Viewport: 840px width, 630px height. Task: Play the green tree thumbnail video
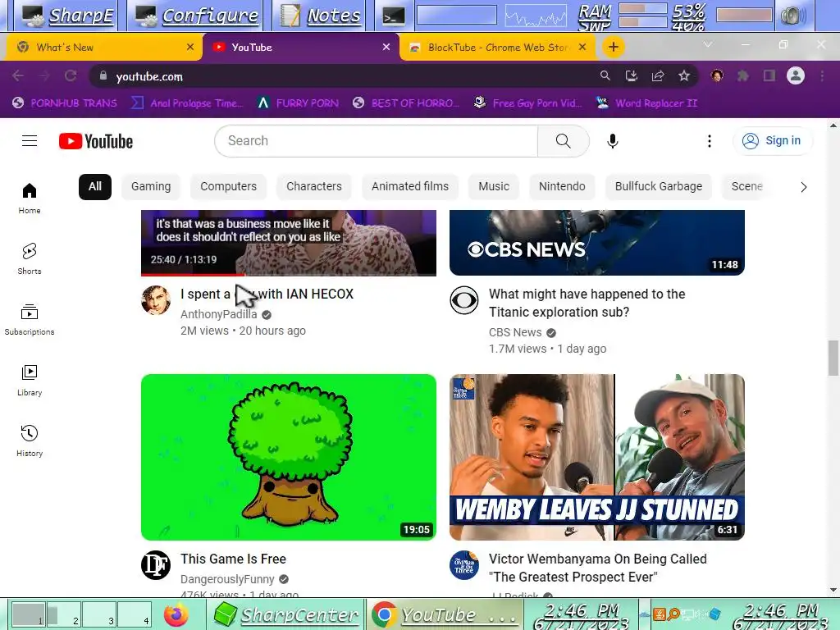tap(289, 457)
